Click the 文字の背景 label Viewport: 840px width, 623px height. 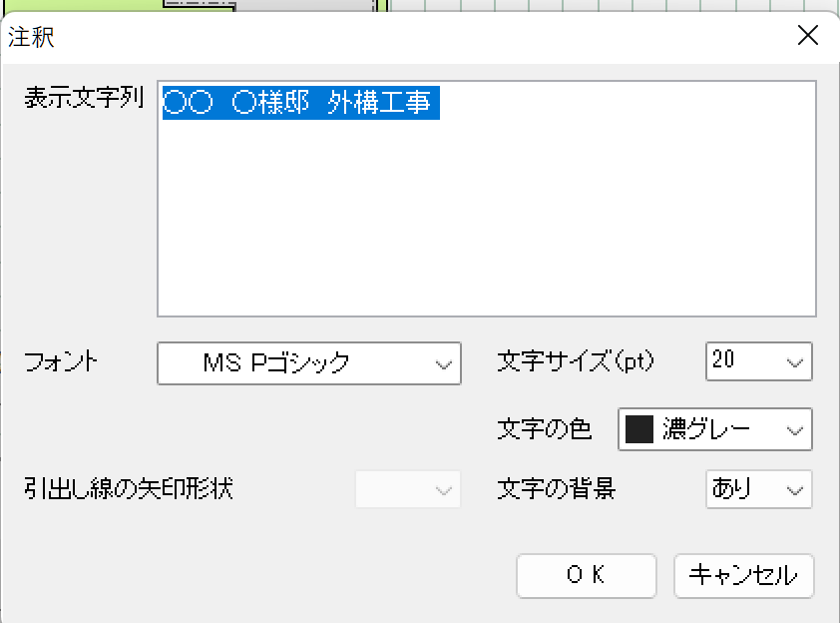[556, 489]
